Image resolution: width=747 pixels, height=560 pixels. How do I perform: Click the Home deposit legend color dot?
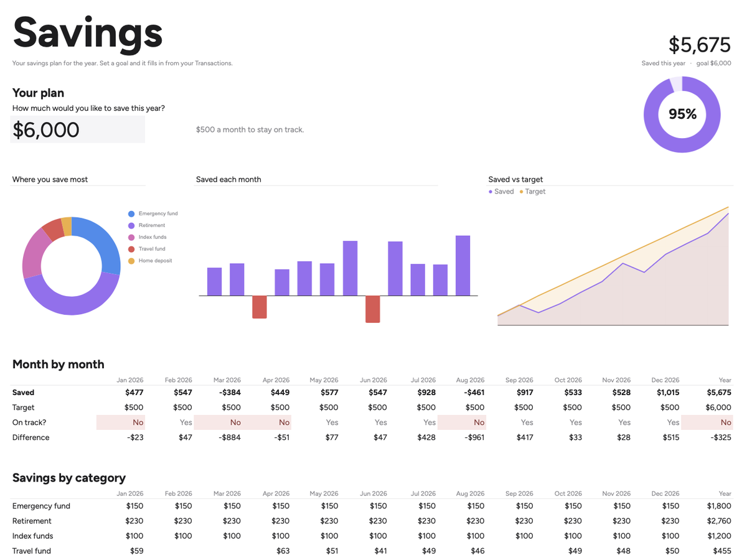[x=131, y=261]
